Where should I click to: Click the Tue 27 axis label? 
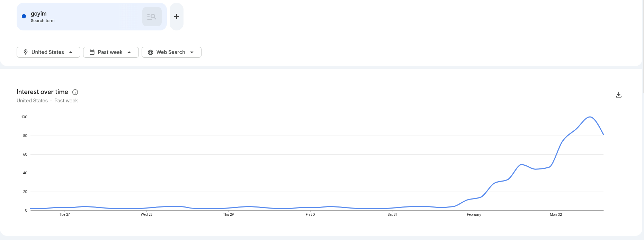(x=65, y=214)
